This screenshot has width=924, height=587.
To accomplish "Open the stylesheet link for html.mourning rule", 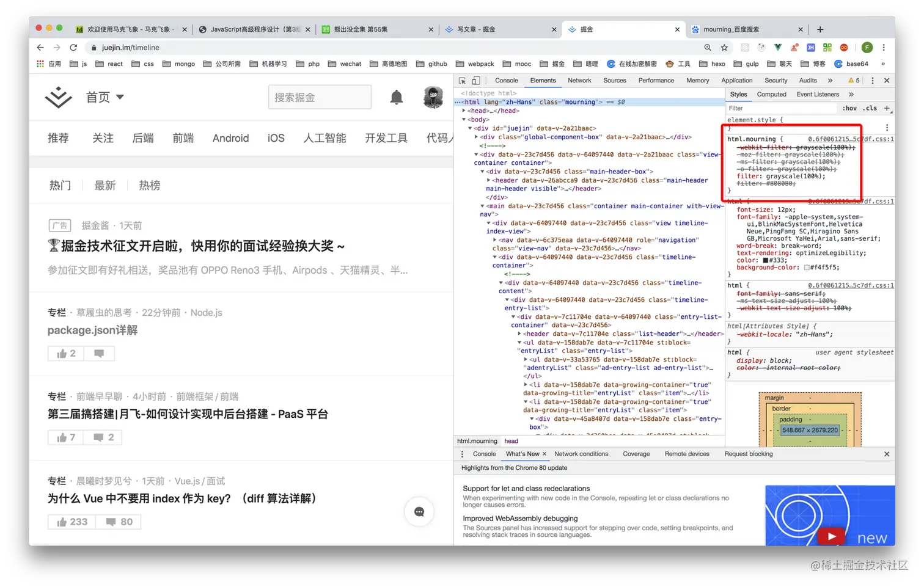I will pos(851,139).
